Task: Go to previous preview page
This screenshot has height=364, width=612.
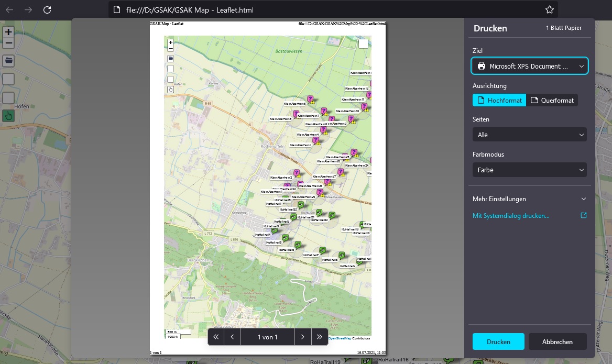Action: pos(232,337)
